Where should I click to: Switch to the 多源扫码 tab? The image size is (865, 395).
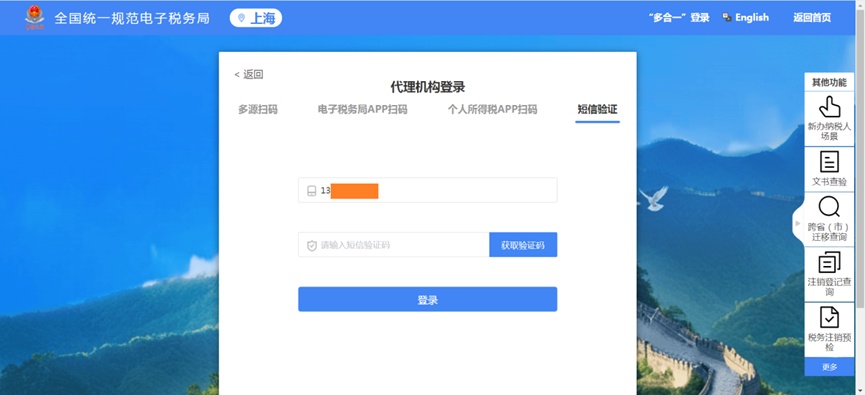(x=258, y=109)
